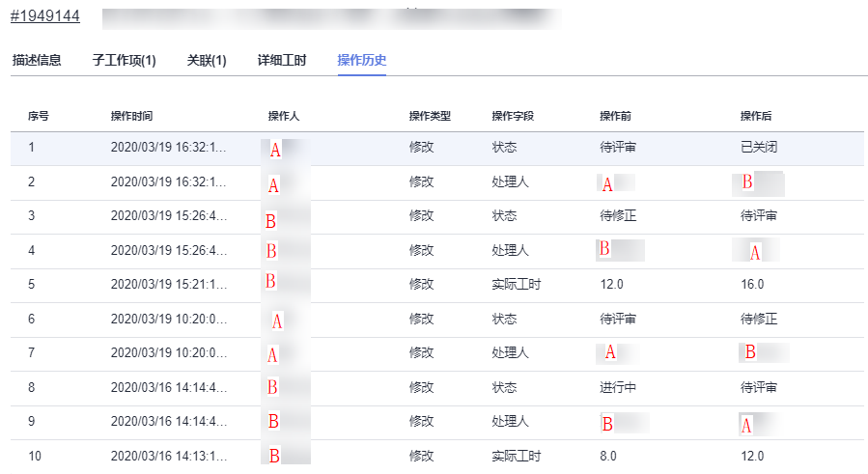Open work item link #1949144
Viewport: 868px width, 474px height.
click(x=44, y=17)
